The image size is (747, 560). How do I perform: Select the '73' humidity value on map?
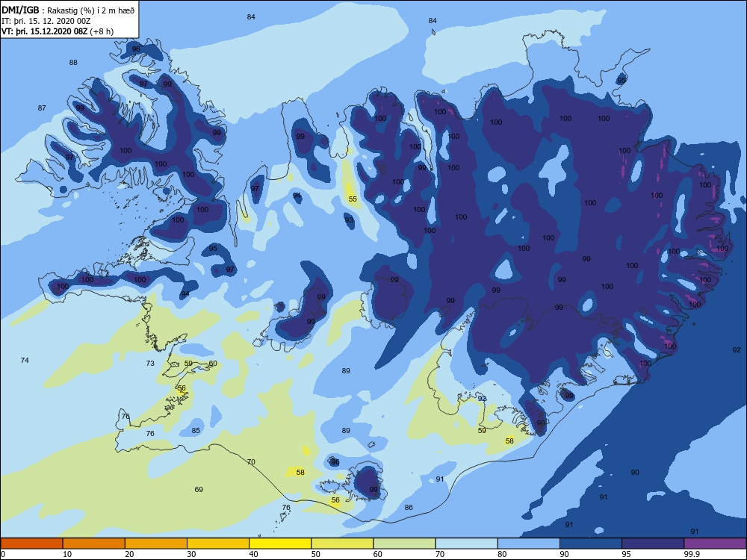[150, 364]
